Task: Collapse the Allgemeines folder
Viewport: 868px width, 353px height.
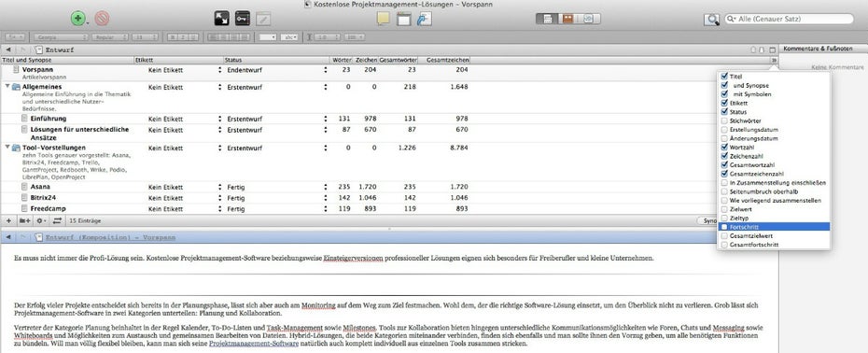Action: pyautogui.click(x=7, y=87)
